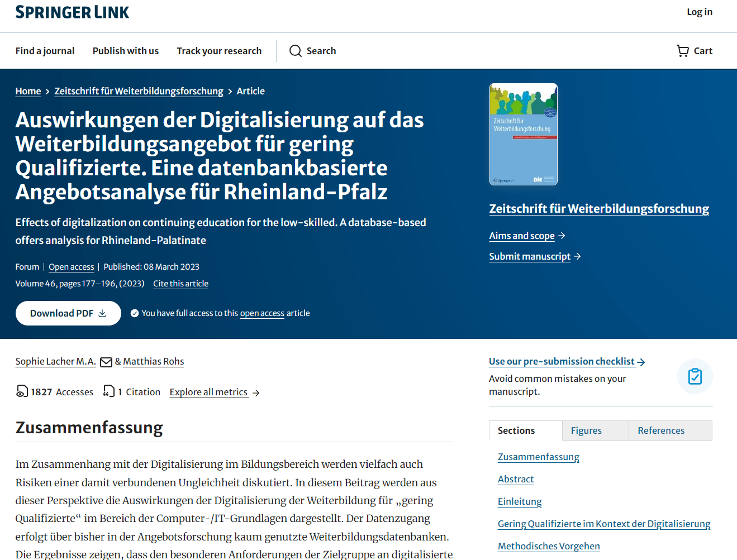The image size is (737, 560).
Task: Click the Citation quote icon
Action: 109,391
